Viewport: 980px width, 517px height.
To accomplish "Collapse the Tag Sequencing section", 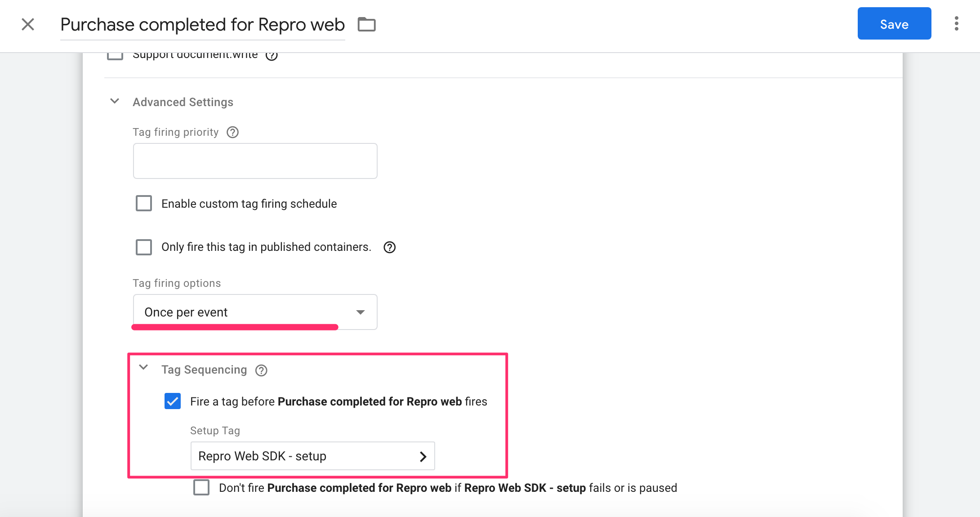I will [x=143, y=368].
